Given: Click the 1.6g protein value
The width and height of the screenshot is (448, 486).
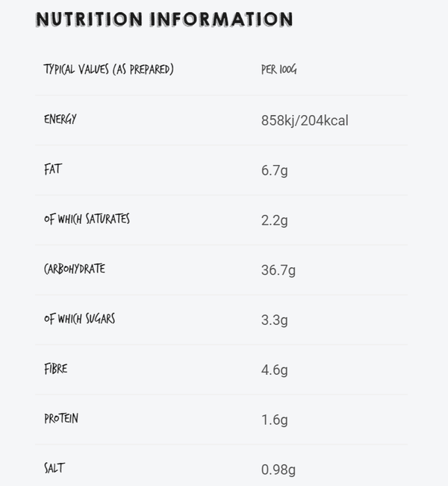Looking at the screenshot, I should coord(274,420).
